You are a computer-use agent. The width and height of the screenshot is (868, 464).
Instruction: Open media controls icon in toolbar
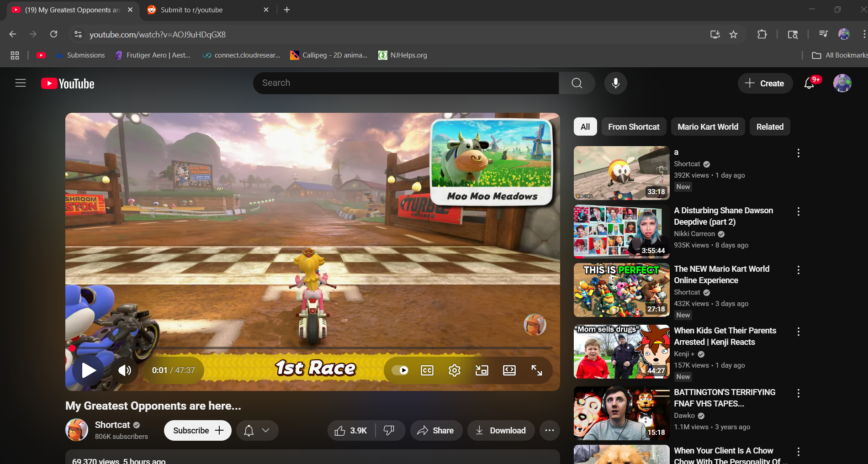coord(823,34)
